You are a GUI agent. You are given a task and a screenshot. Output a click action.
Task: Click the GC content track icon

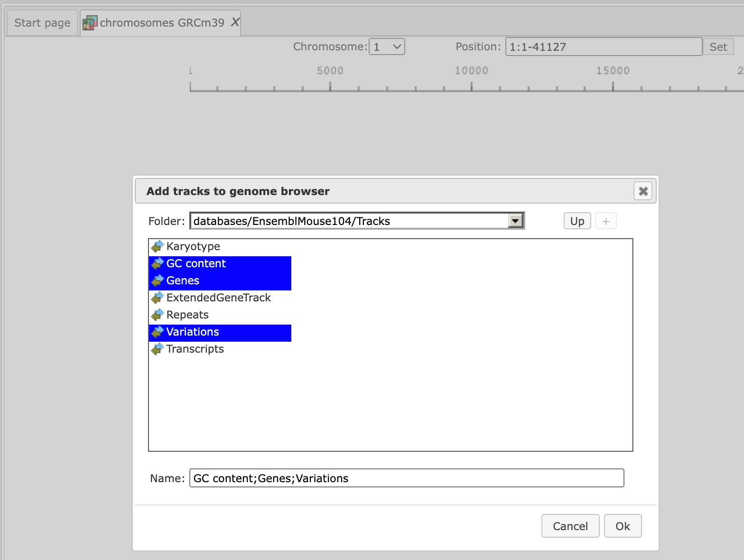157,263
